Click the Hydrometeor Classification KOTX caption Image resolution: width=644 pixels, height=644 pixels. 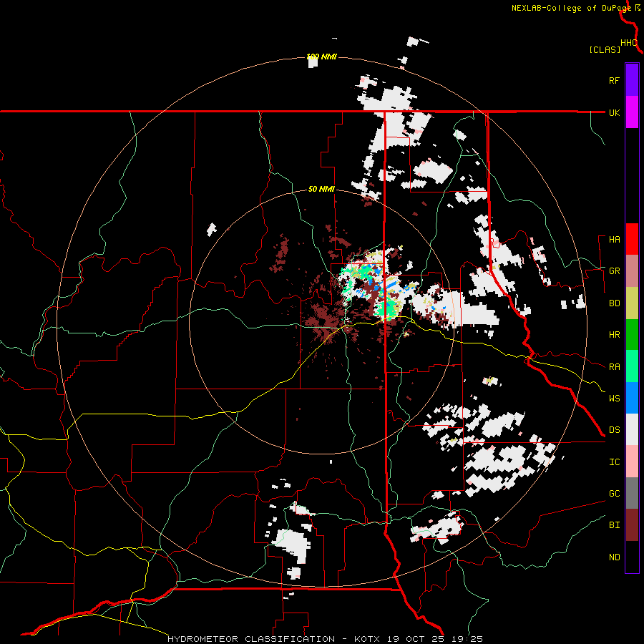click(326, 639)
